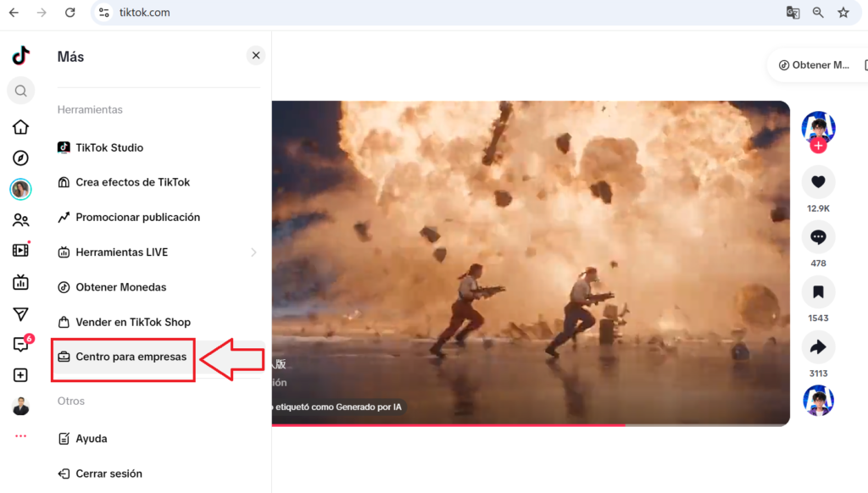
Task: Open the creator's avatar above the like button
Action: pyautogui.click(x=818, y=127)
